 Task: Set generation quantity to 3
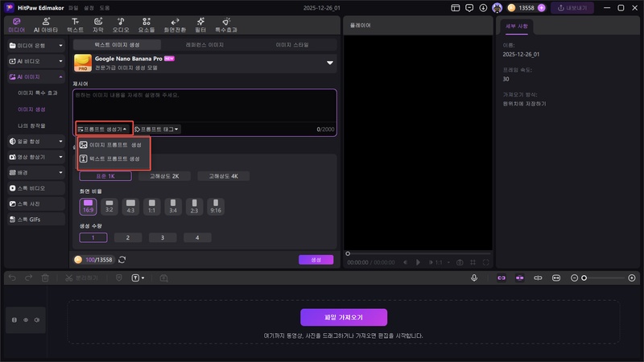click(163, 237)
